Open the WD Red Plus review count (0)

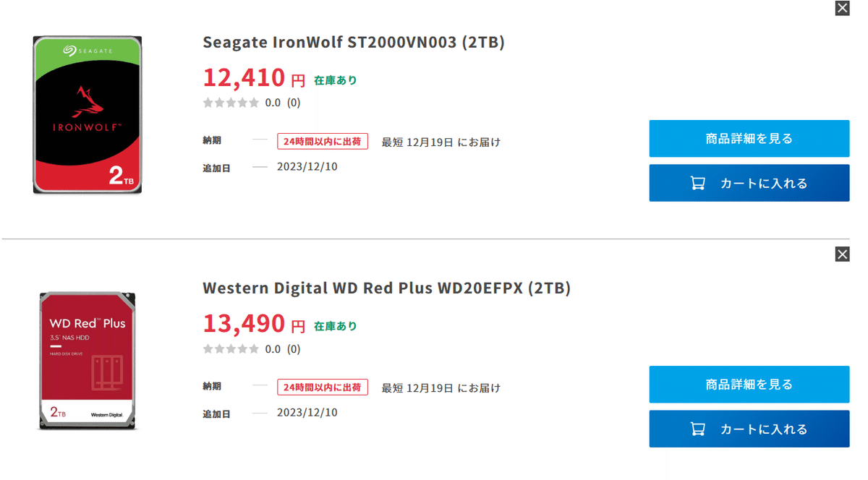294,349
